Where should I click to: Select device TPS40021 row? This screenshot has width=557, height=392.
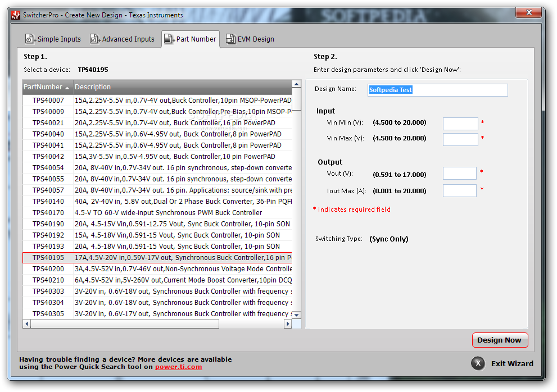click(x=157, y=123)
